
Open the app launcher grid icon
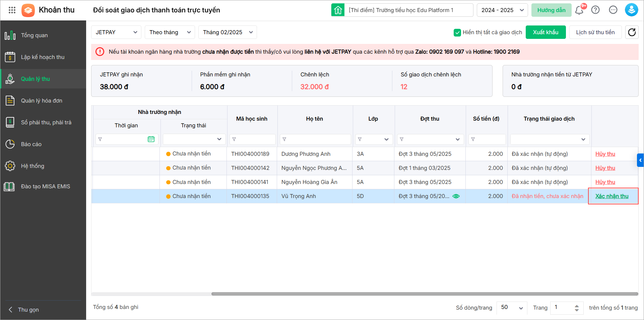(12, 10)
